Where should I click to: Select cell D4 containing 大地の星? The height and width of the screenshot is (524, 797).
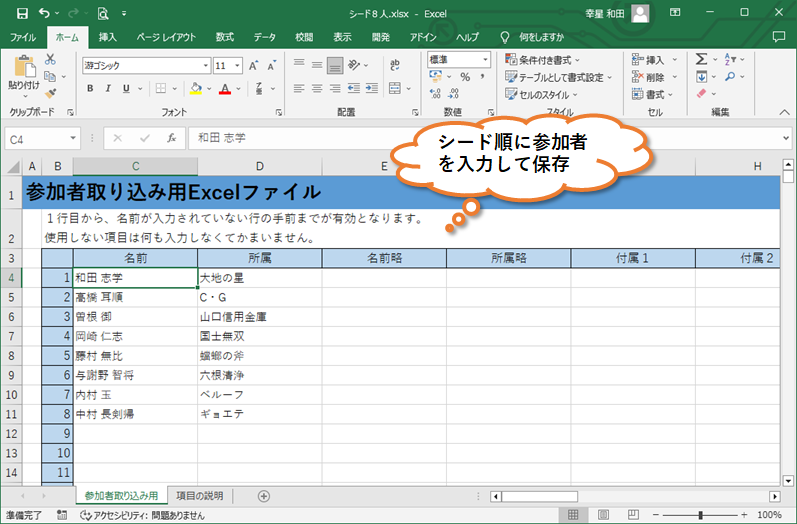[x=259, y=277]
